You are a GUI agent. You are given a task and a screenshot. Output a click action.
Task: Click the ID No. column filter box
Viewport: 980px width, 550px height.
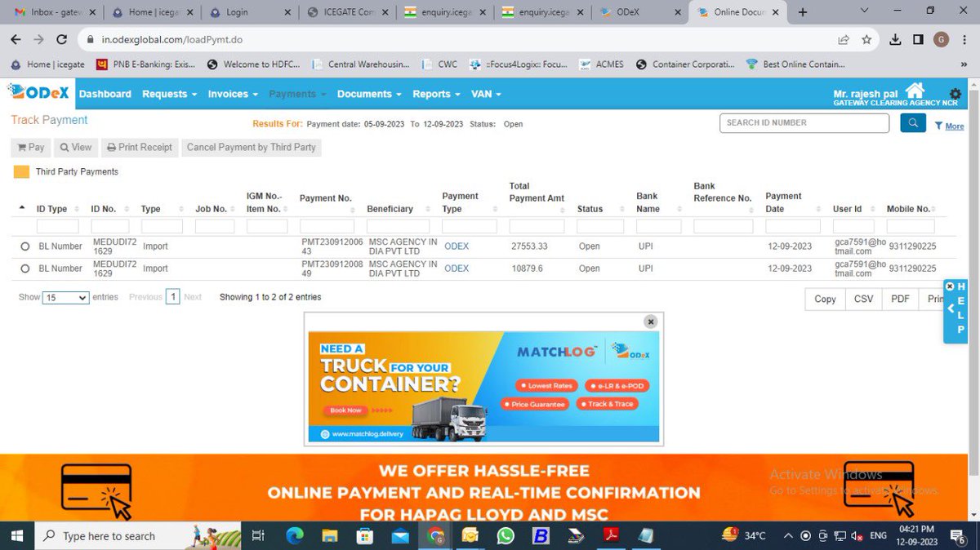click(110, 226)
